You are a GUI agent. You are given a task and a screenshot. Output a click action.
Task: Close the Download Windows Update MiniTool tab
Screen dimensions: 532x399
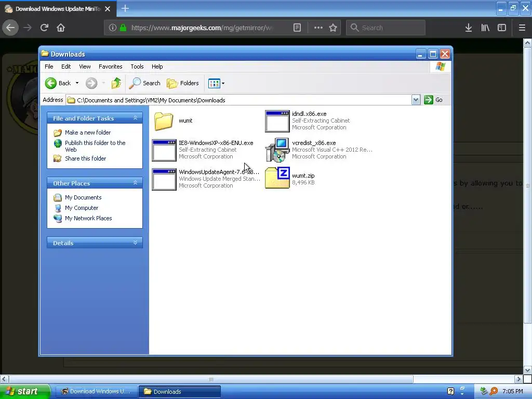108,9
